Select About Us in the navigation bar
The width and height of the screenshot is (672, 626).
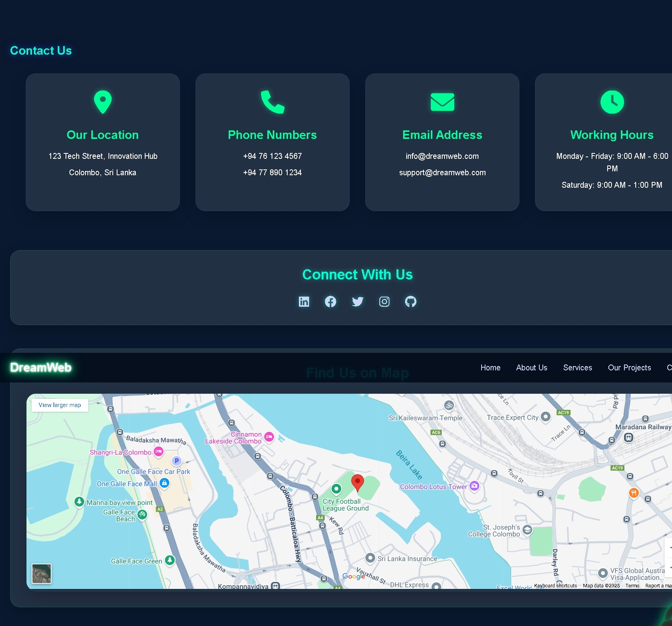coord(532,367)
